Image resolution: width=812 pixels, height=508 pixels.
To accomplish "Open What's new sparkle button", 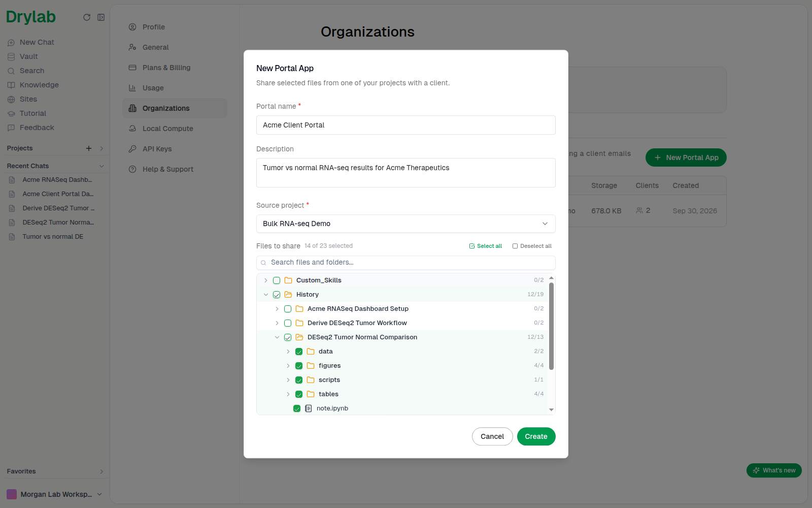I will pos(774,470).
